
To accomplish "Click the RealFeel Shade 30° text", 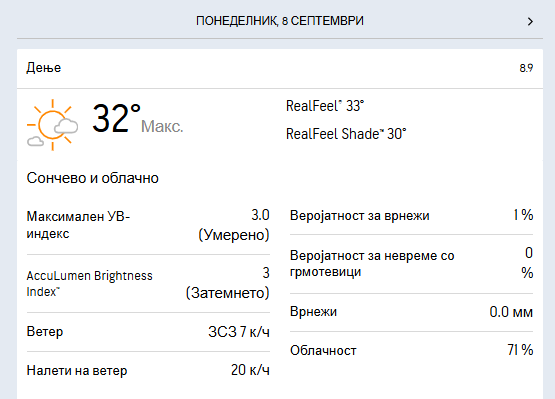I will click(x=346, y=134).
